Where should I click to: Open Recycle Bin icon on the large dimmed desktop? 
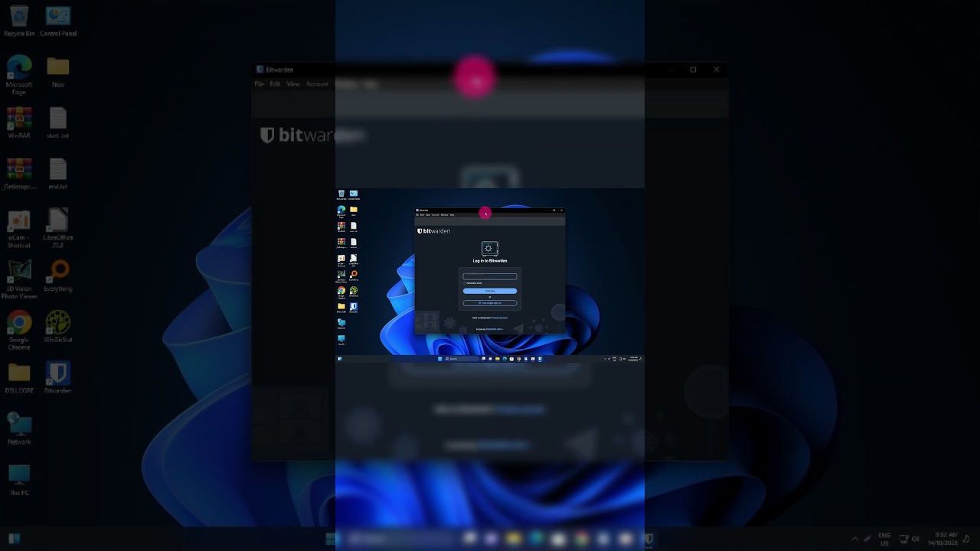point(19,21)
